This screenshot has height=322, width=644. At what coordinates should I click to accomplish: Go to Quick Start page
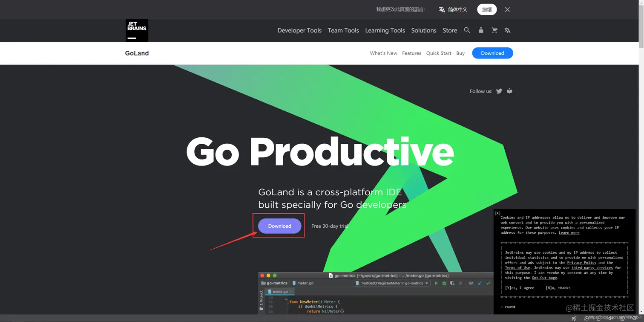[x=439, y=53]
